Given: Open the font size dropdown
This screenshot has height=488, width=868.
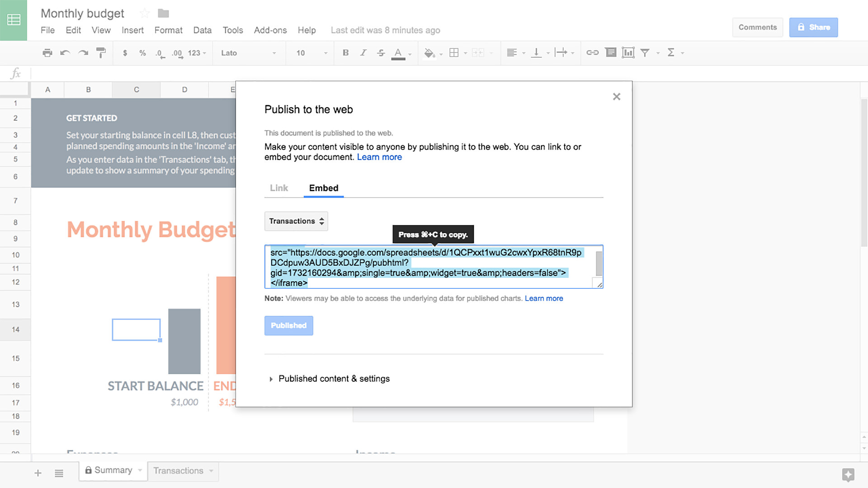Looking at the screenshot, I should pos(310,53).
